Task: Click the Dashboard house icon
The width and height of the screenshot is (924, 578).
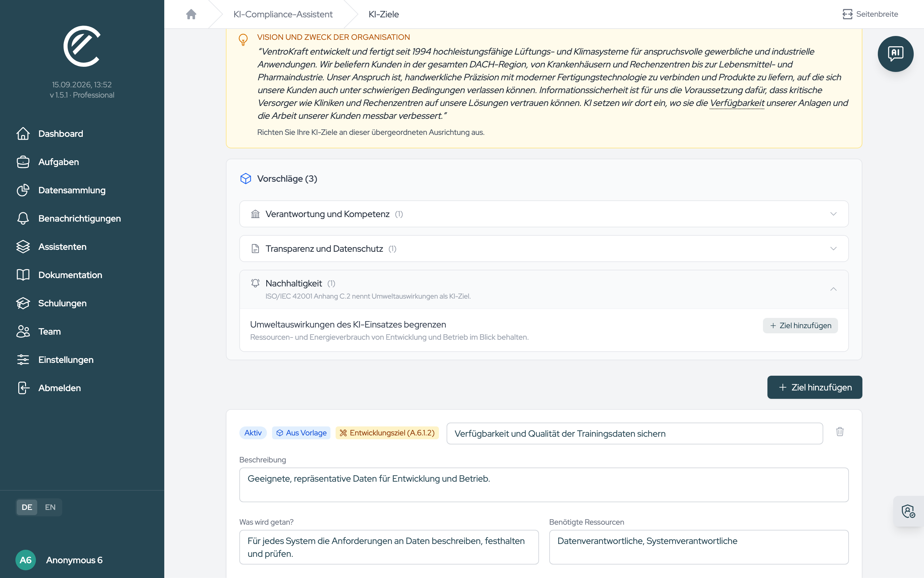Action: 23,133
